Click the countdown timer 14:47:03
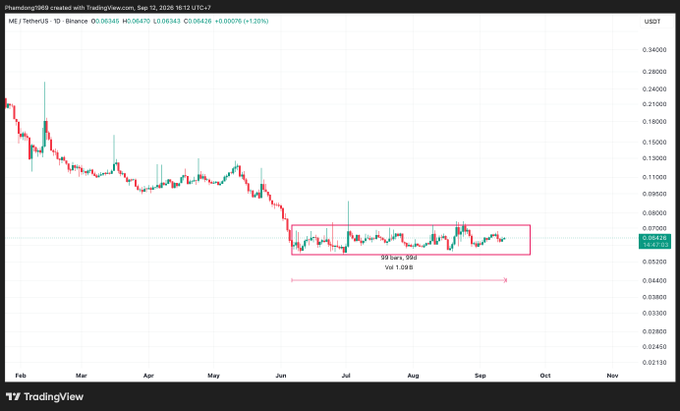Screen dimensions: 680x411 coord(654,245)
